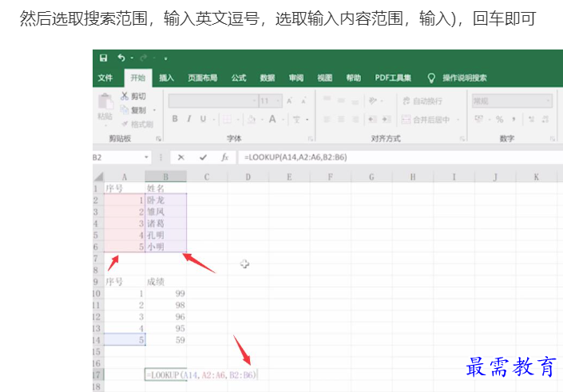Open the 常规 number format dropdown
The height and width of the screenshot is (392, 563).
coord(512,101)
